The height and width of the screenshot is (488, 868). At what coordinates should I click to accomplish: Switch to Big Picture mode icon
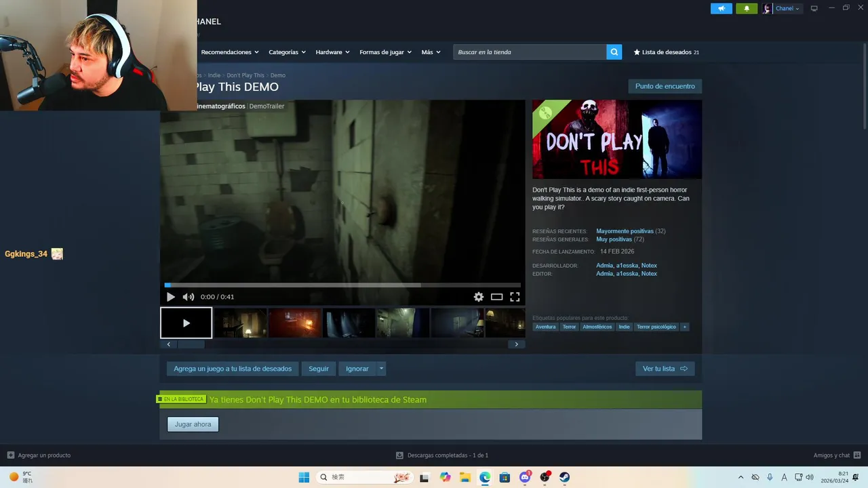pyautogui.click(x=814, y=8)
